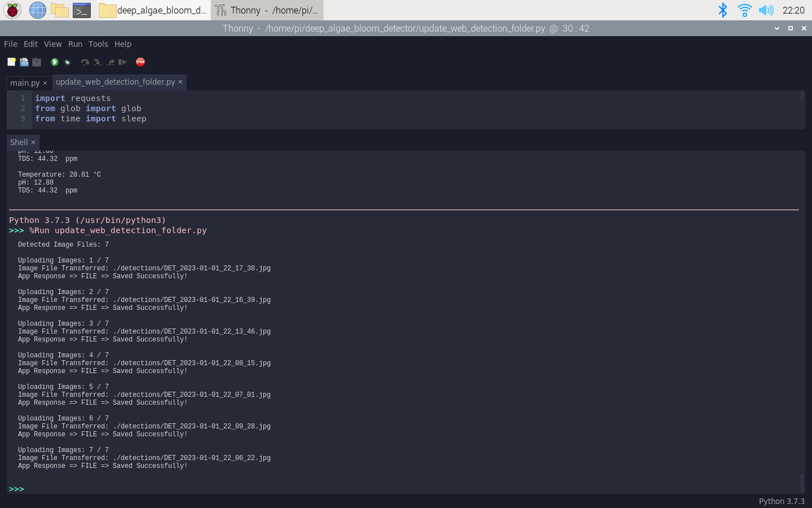Open the web browser from the taskbar
This screenshot has width=812, height=508.
[x=37, y=10]
